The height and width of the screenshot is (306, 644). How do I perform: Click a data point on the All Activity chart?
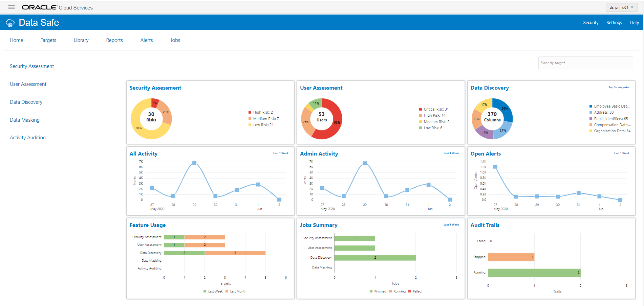(194, 163)
